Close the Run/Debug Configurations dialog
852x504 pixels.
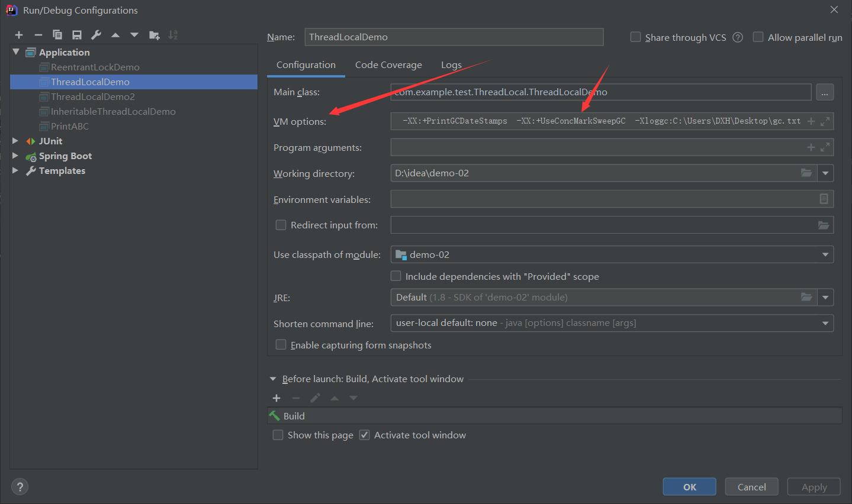[x=834, y=9]
